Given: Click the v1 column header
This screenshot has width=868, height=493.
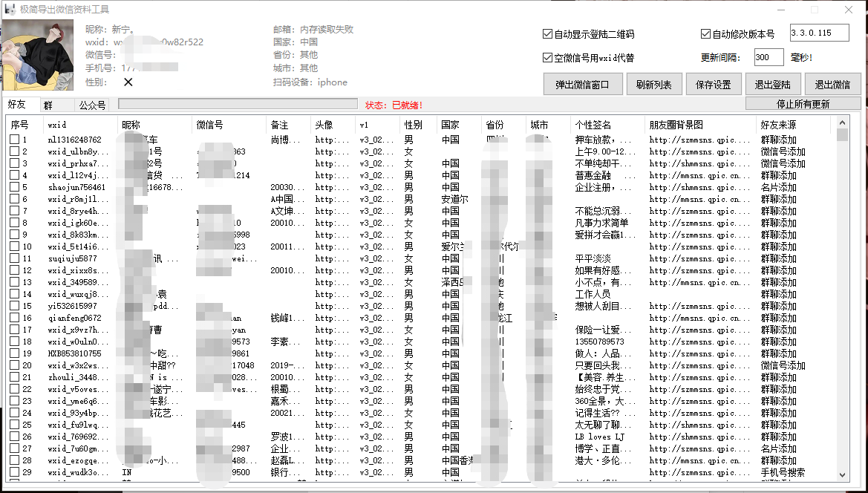Looking at the screenshot, I should [x=377, y=125].
